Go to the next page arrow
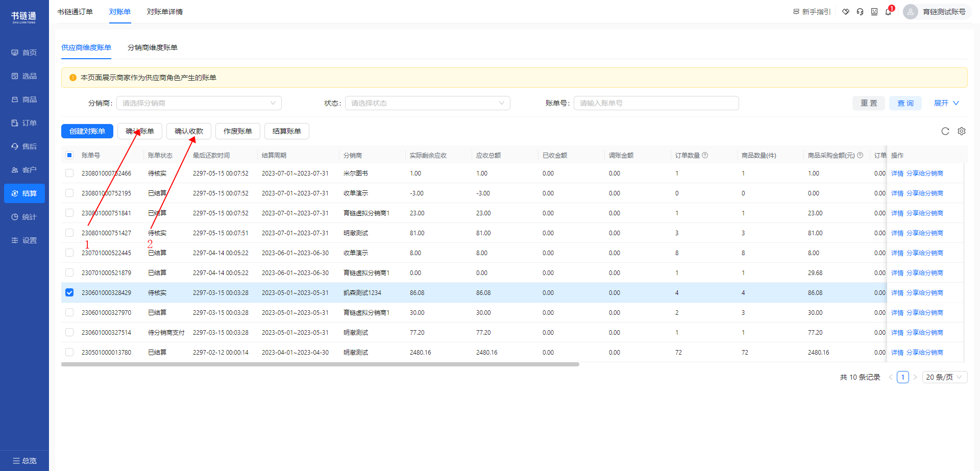The height and width of the screenshot is (471, 980). point(915,377)
